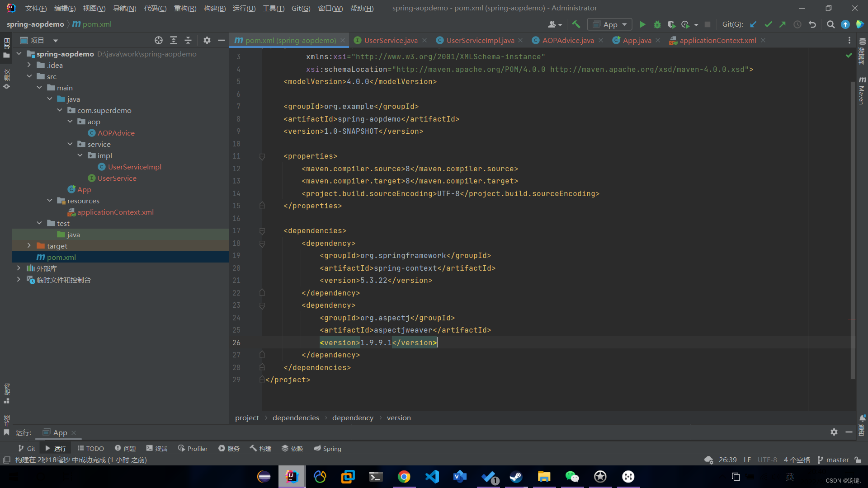This screenshot has height=488, width=868.
Task: Open the 重构(R) refactor menu
Action: [x=185, y=8]
